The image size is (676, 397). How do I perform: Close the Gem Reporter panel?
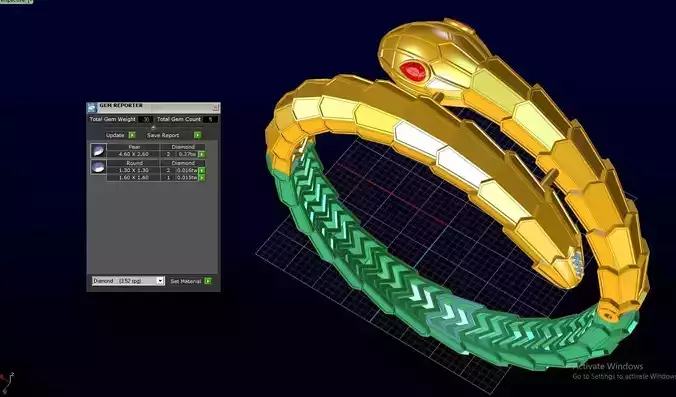coord(215,107)
